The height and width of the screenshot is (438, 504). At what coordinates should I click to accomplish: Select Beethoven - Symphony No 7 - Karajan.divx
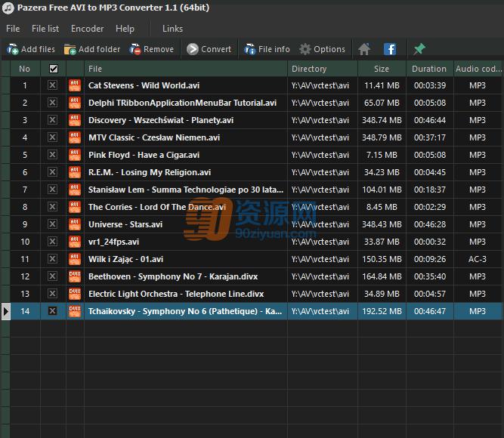[173, 276]
